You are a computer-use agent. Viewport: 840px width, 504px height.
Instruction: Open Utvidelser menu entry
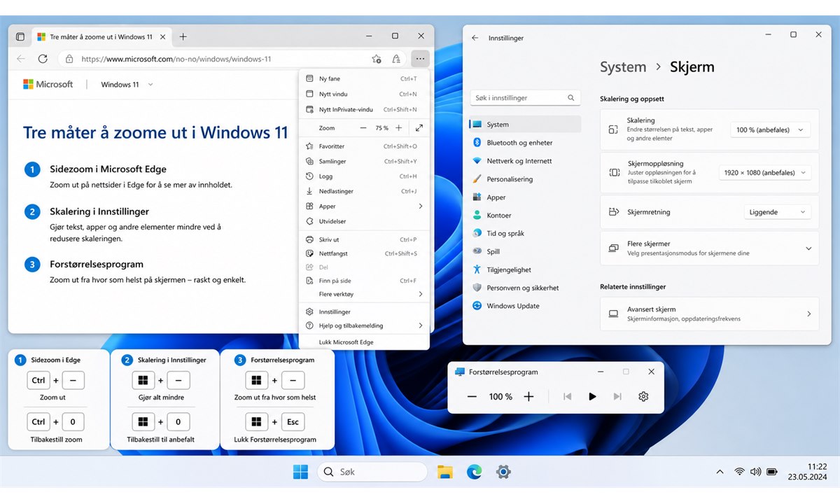[x=364, y=221]
